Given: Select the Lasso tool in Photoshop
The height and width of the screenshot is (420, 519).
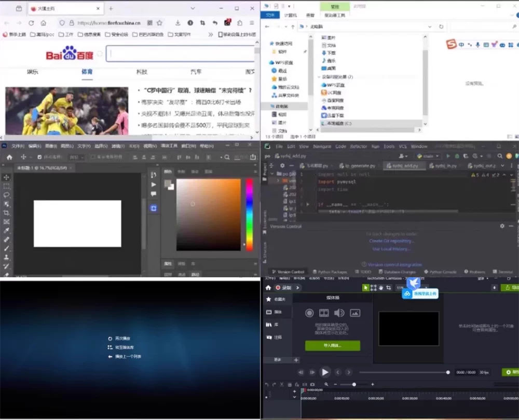Looking at the screenshot, I should (x=7, y=195).
